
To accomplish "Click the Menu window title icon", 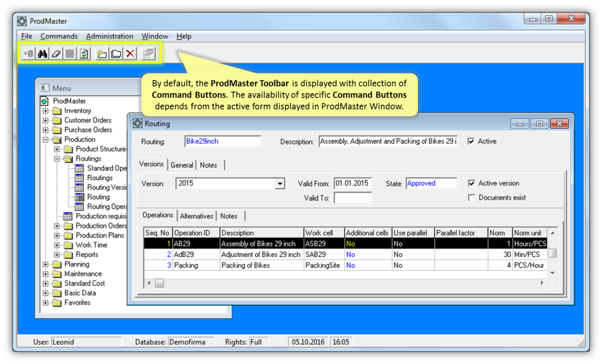I will tap(45, 88).
